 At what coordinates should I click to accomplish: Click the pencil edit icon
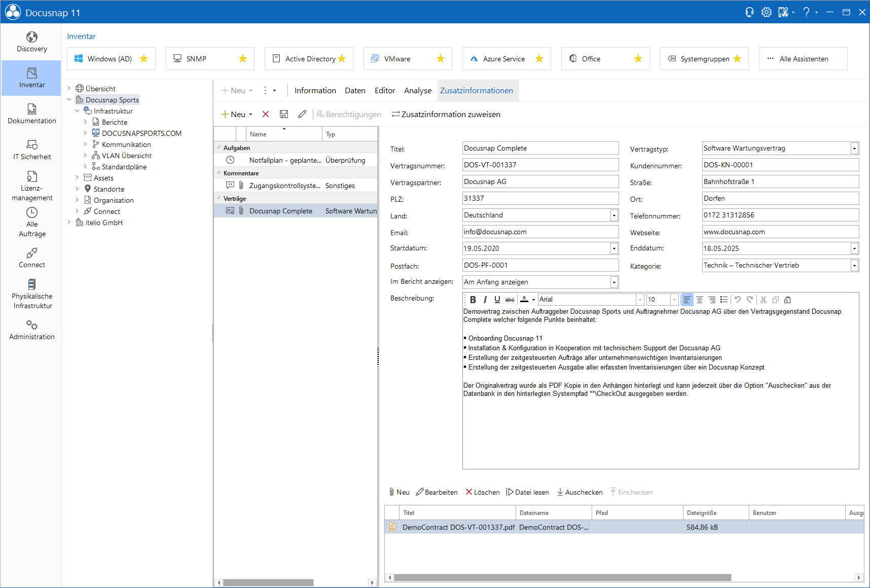tap(302, 115)
